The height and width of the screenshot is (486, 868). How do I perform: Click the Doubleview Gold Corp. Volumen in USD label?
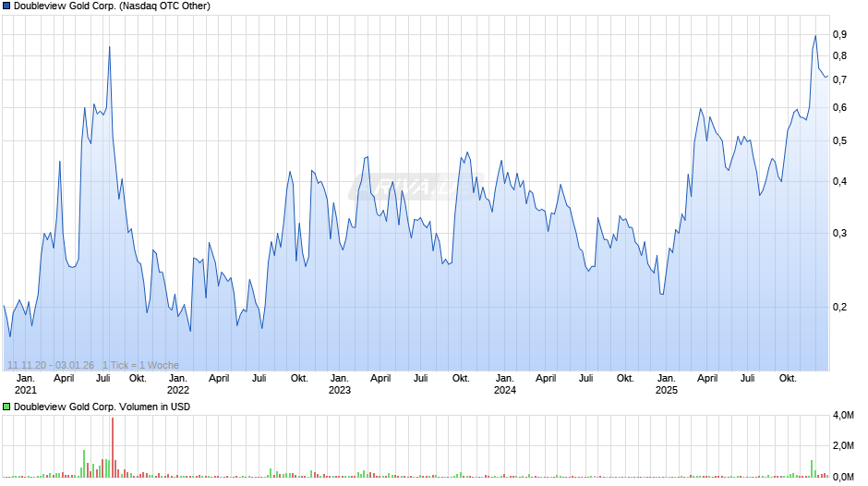coord(102,407)
